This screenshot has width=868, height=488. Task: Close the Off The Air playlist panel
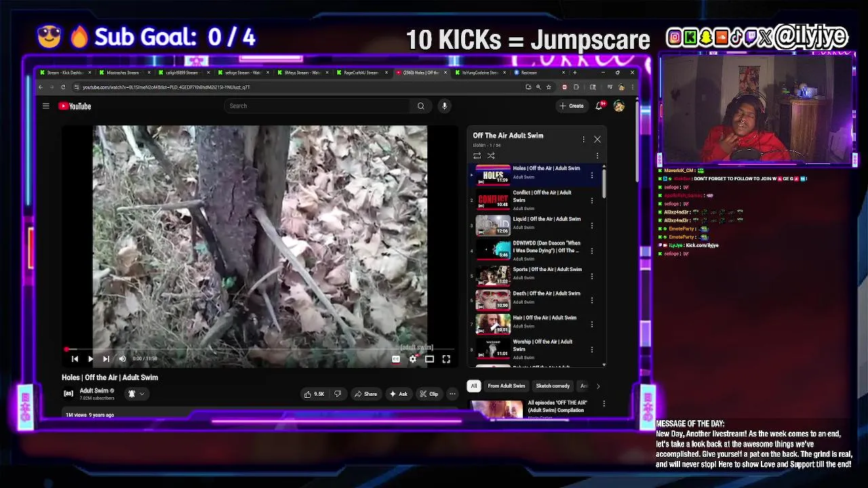597,139
